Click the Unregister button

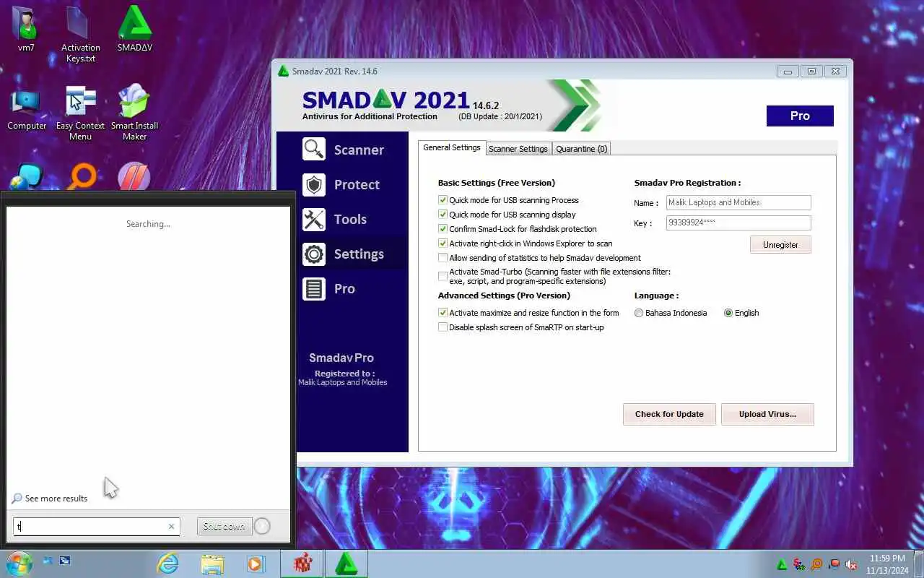[x=780, y=245]
